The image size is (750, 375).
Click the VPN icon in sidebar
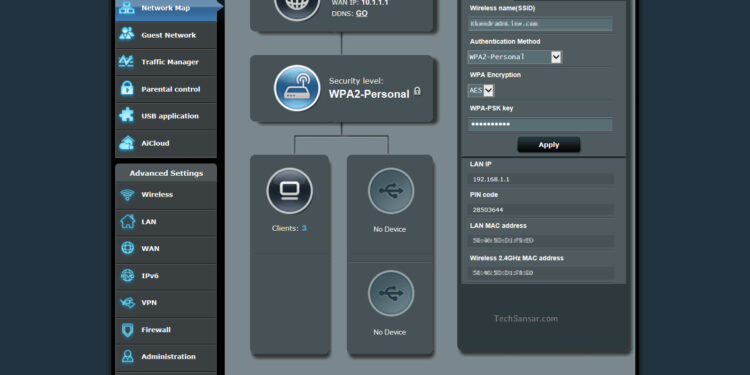[x=127, y=302]
